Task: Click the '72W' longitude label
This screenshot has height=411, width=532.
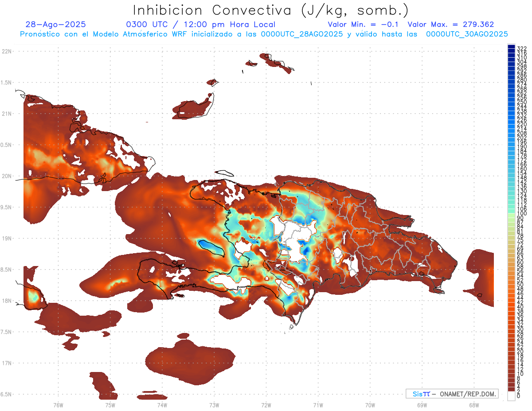Action: click(266, 405)
